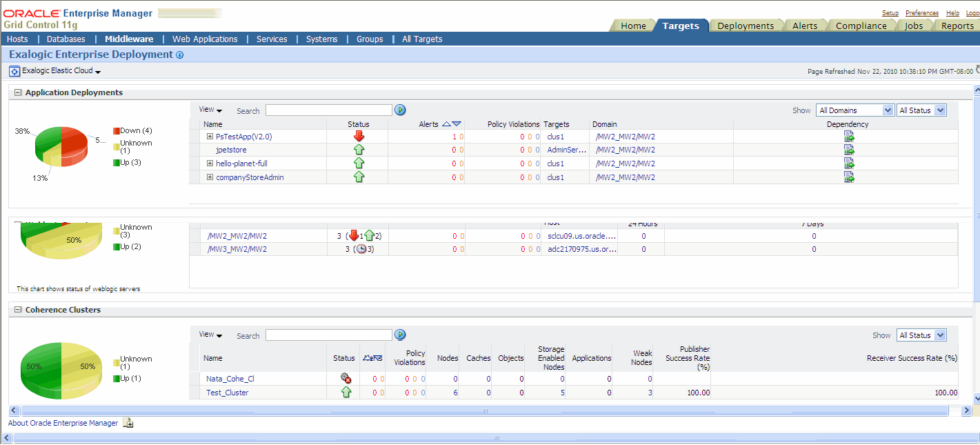Click the status icon for Nata_Cohe_Cl
The height and width of the screenshot is (445, 980).
click(x=346, y=378)
